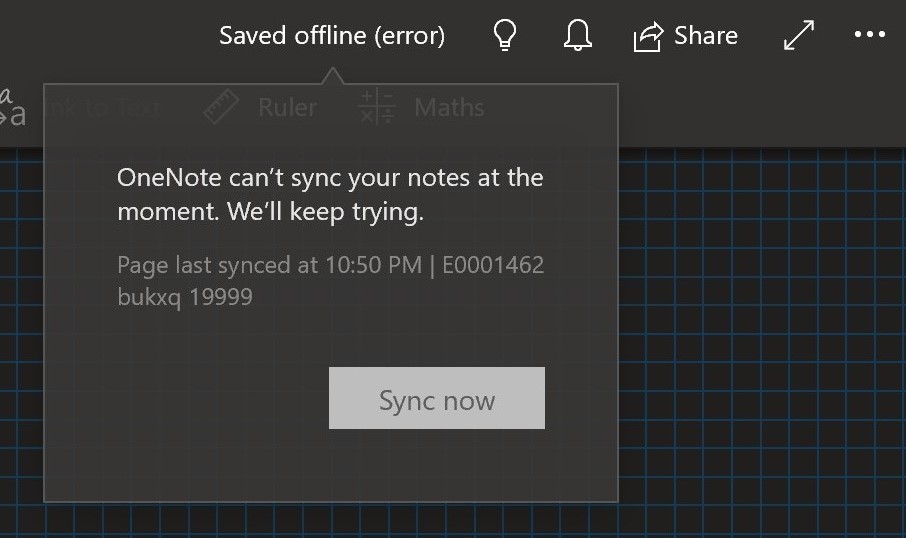Select the Ruler tool icon
Image resolution: width=906 pixels, height=538 pixels.
(221, 106)
